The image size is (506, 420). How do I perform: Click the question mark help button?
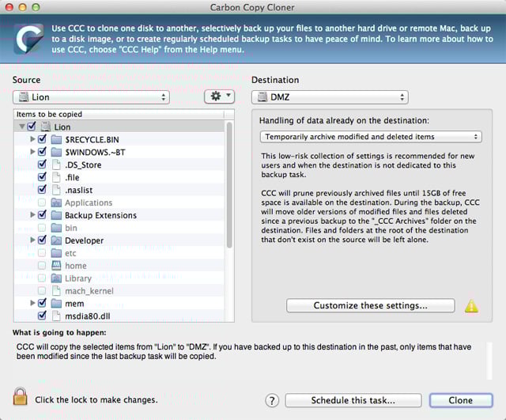pyautogui.click(x=272, y=401)
